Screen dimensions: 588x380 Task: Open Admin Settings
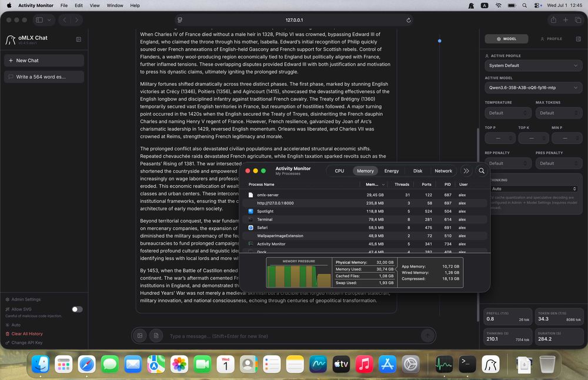pyautogui.click(x=23, y=299)
